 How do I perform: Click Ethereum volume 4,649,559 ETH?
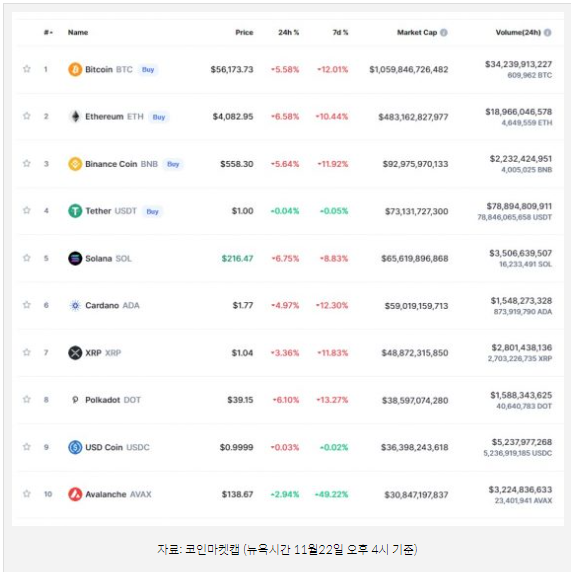pyautogui.click(x=527, y=123)
